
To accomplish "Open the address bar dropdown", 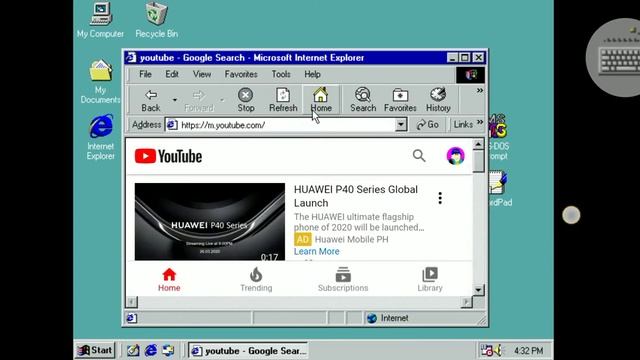I will pos(401,124).
